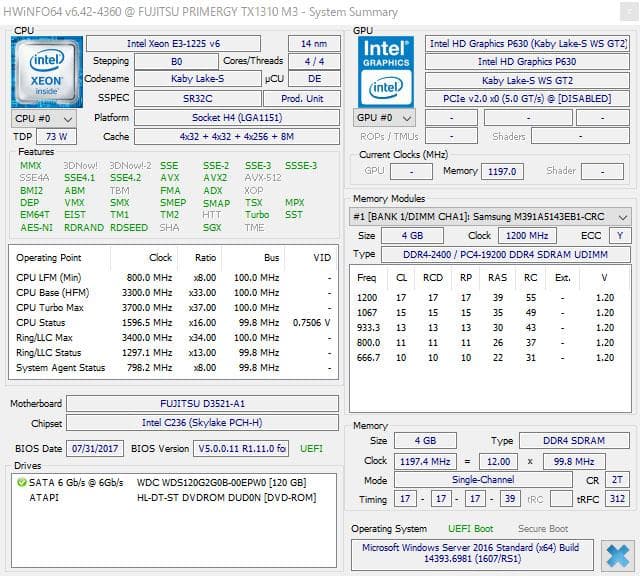Click the Intel C236 (Skylake PCH-H) chipset field
Viewport: 640px width, 576px height.
point(202,423)
